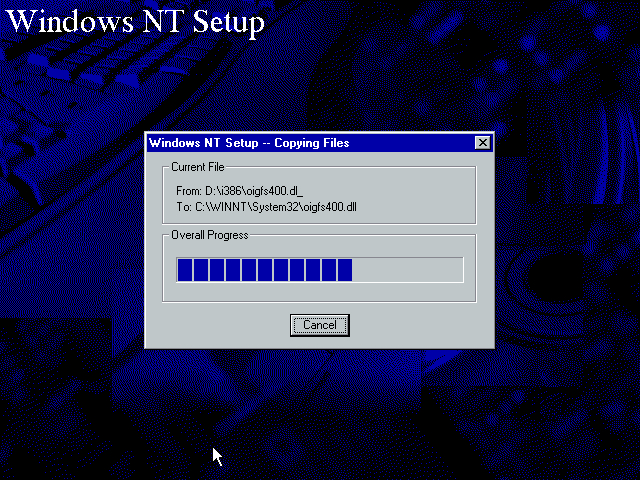This screenshot has width=640, height=480.
Task: Select the Current File group label
Action: point(198,166)
